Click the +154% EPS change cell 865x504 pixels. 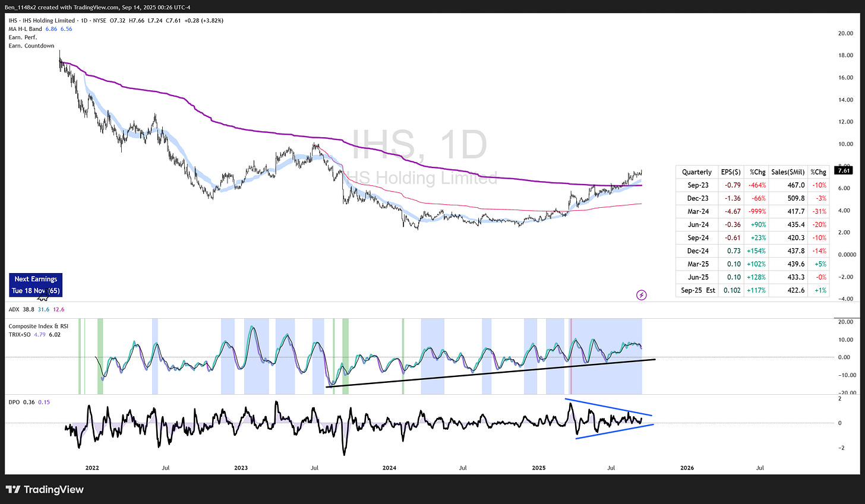coord(757,251)
